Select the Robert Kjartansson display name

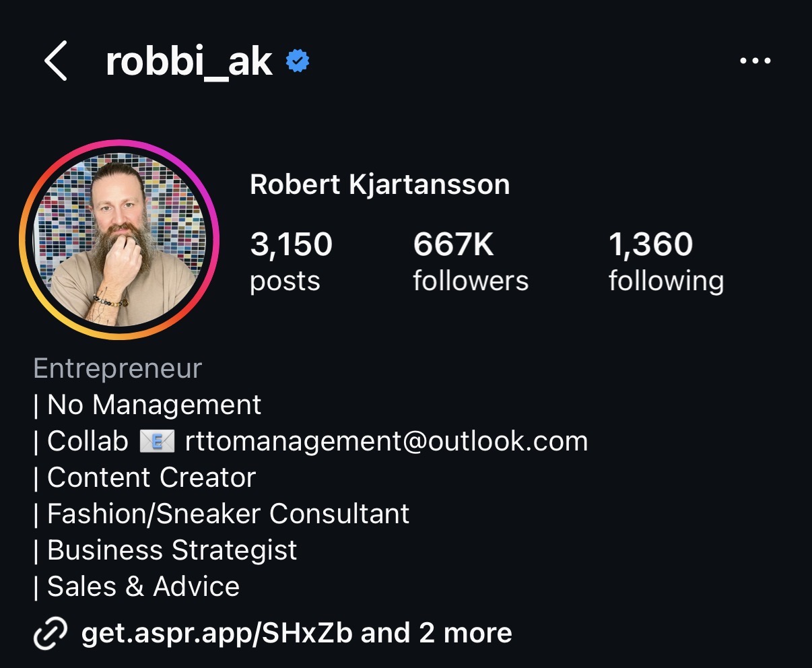coord(380,185)
